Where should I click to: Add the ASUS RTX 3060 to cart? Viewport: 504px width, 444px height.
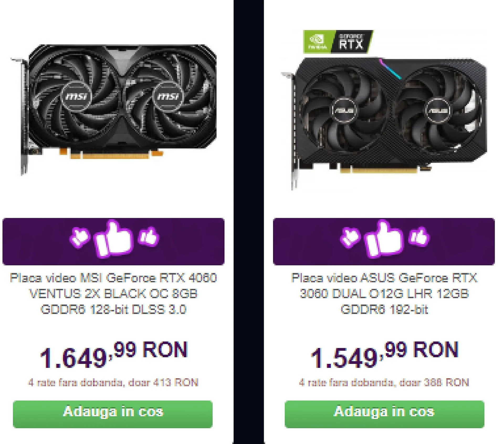pos(384,414)
